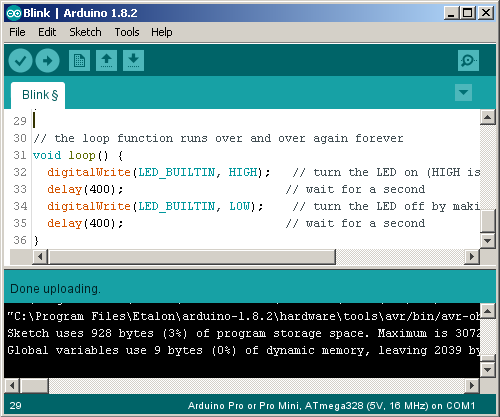The height and width of the screenshot is (417, 500).
Task: Maximize the Arduino window
Action: pyautogui.click(x=468, y=13)
